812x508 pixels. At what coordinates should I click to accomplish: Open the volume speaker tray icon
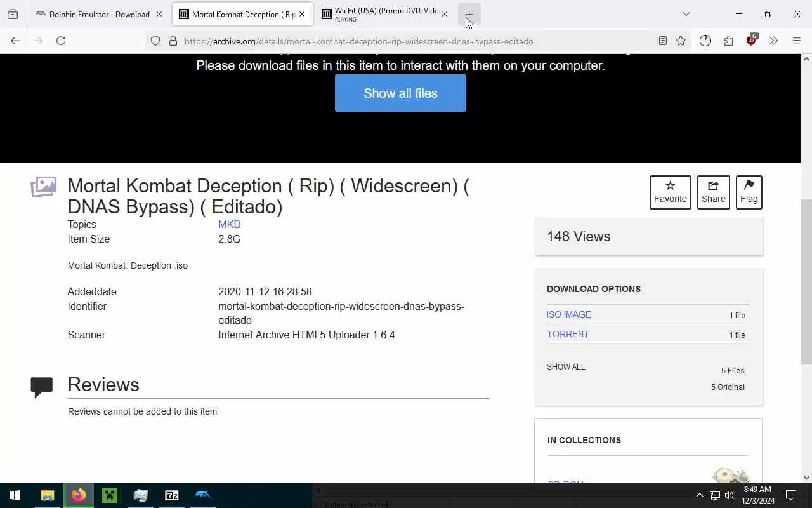[730, 495]
